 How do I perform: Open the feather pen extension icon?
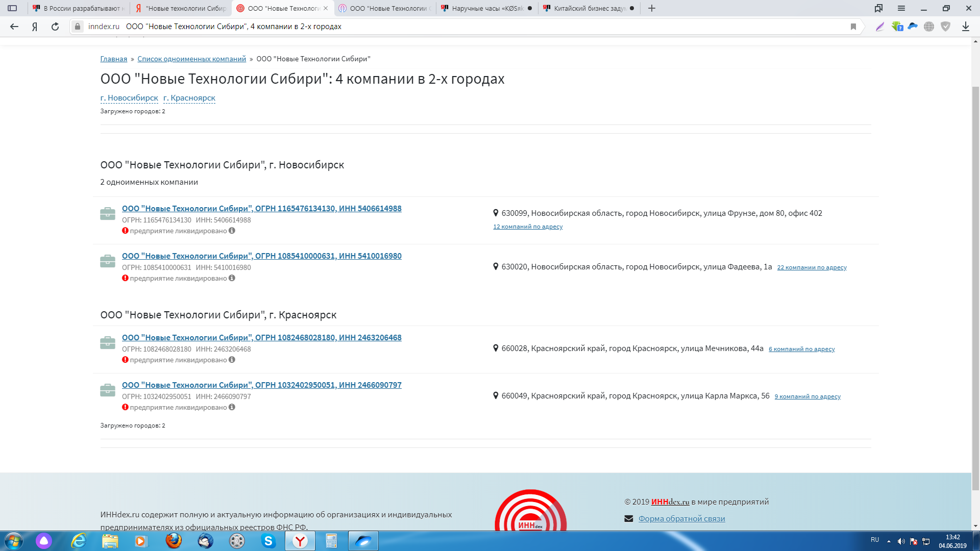point(880,27)
